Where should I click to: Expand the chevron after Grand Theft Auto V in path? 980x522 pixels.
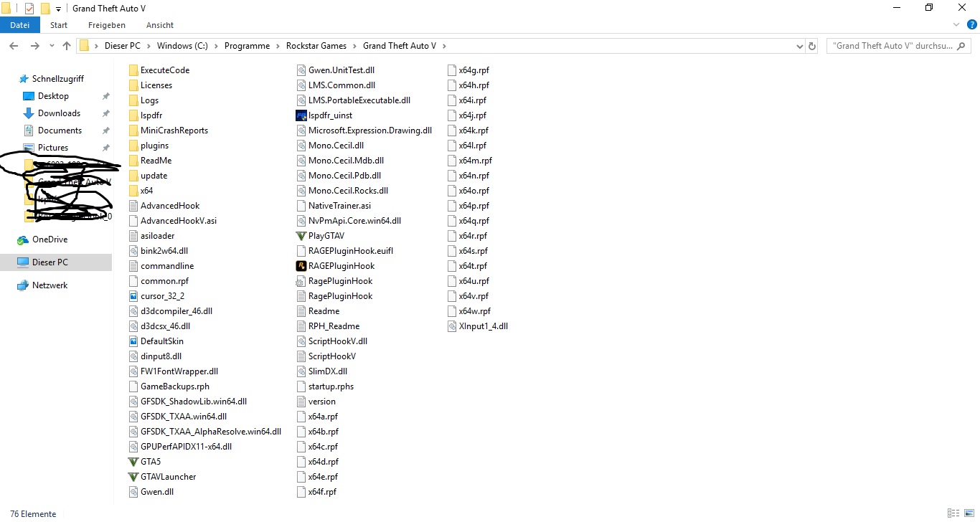click(444, 46)
